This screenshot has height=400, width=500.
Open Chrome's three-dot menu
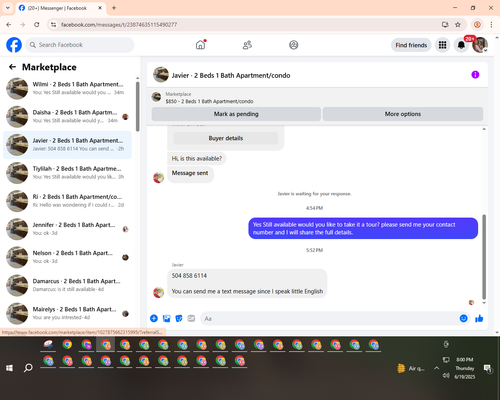491,24
